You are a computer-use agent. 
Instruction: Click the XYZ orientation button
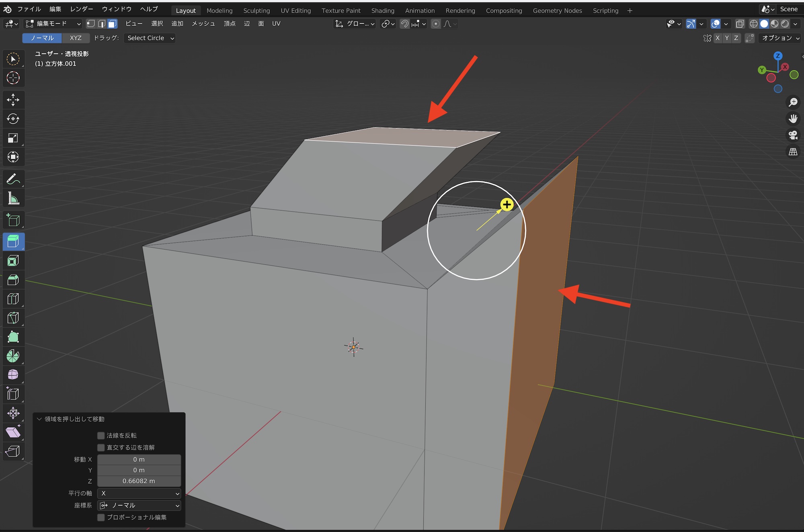tap(76, 38)
